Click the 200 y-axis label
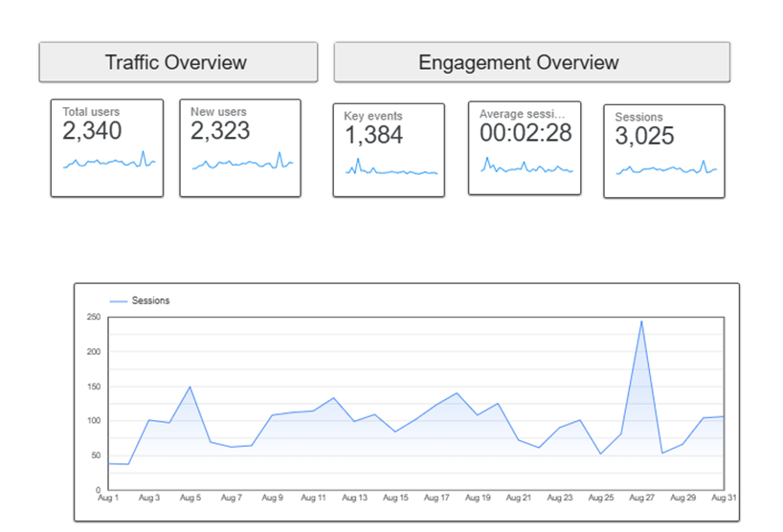 pyautogui.click(x=94, y=352)
